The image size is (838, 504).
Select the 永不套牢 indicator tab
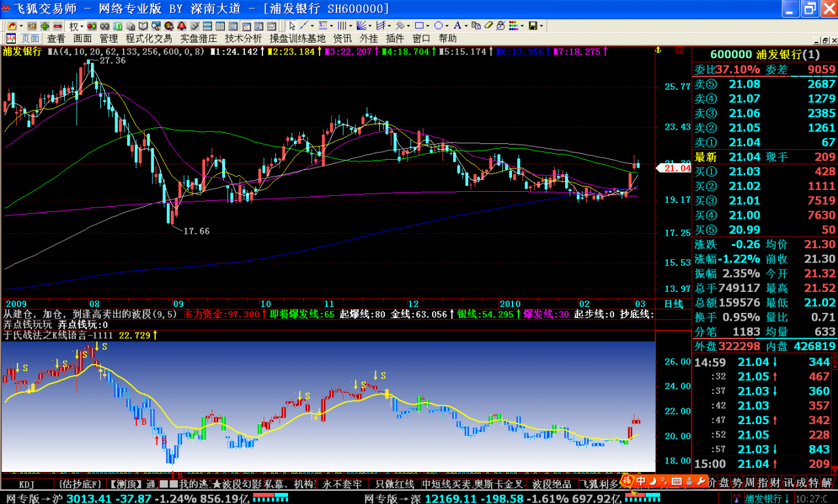tap(342, 484)
